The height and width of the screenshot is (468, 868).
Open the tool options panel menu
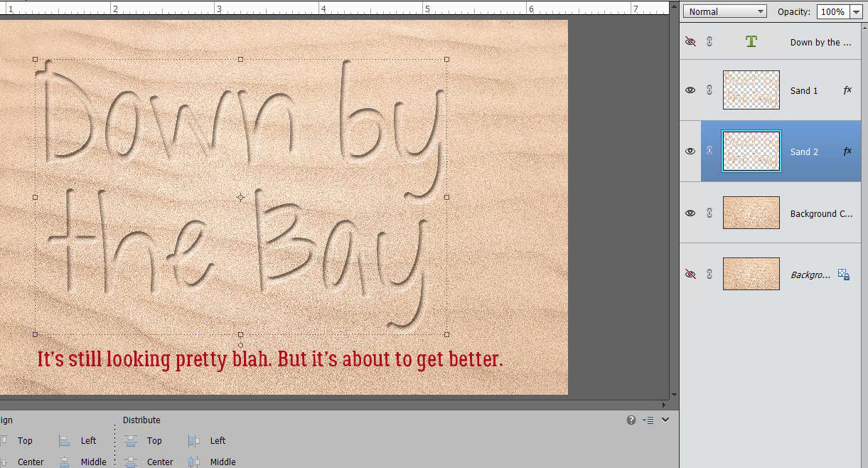[x=648, y=420]
